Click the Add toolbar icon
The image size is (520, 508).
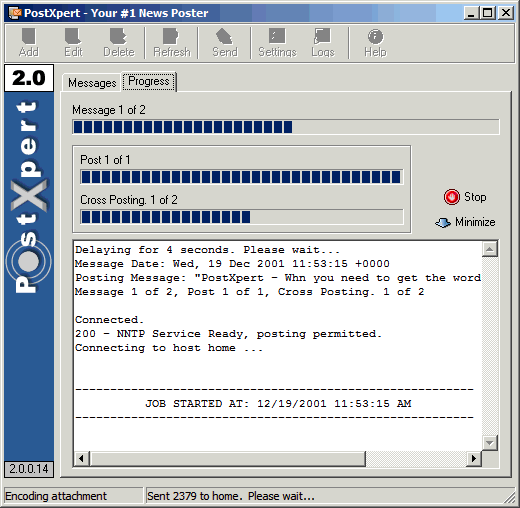(x=29, y=43)
